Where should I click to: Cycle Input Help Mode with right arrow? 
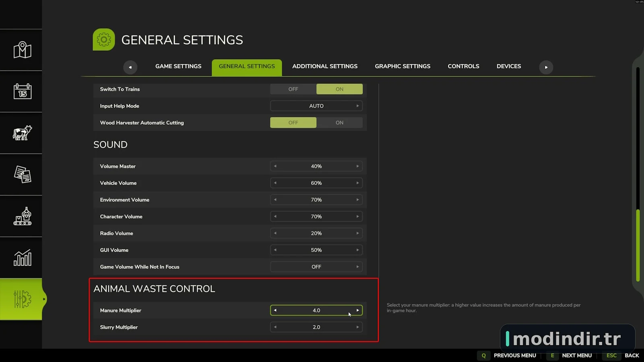357,106
